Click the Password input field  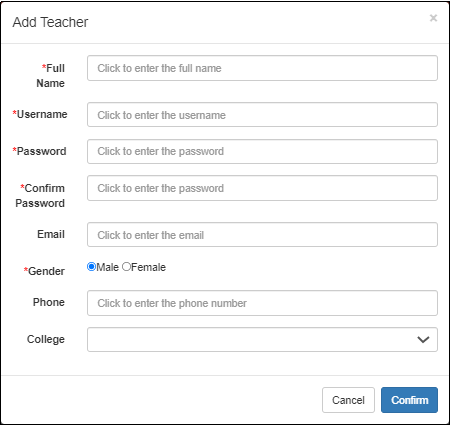pos(262,151)
